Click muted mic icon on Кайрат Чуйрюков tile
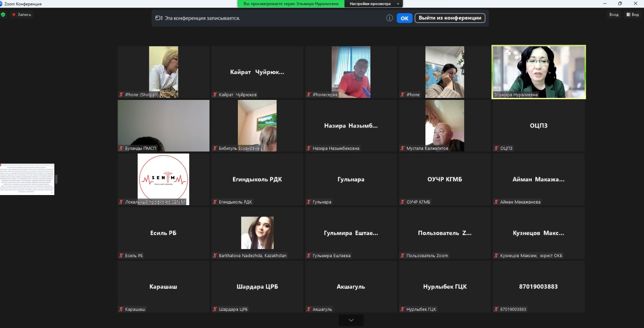Screen dimensions: 644x328 click(x=215, y=95)
